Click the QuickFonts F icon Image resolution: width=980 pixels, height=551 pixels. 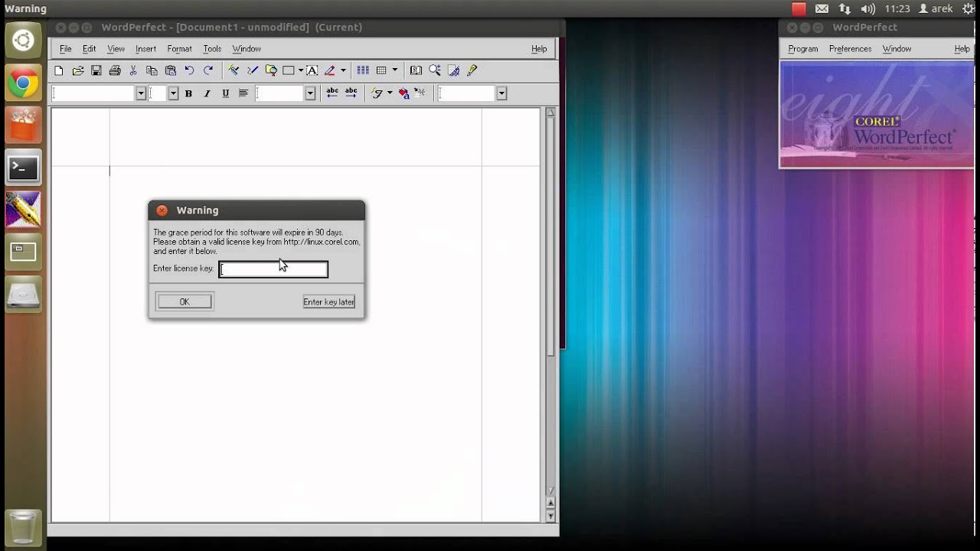tap(377, 93)
